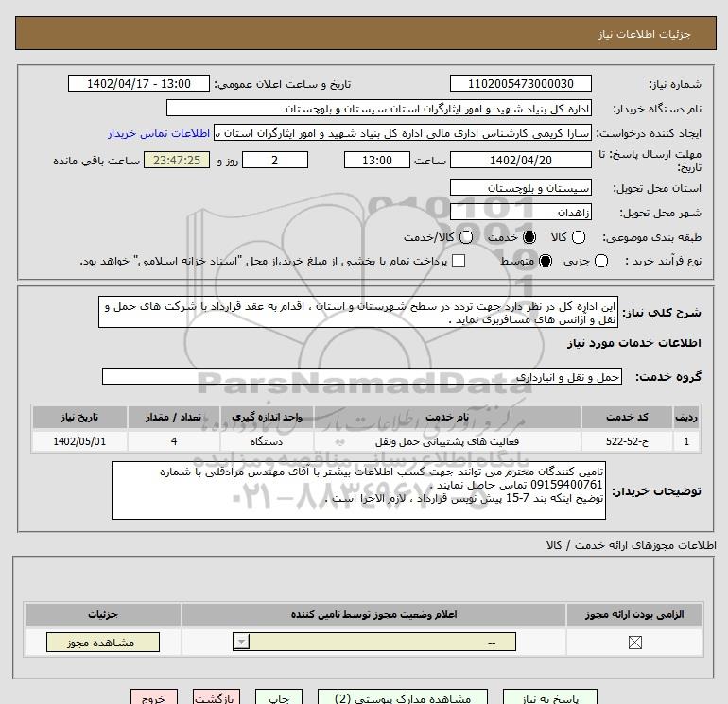
Task: Click the اعلام وضعیت مجوز column header
Action: pos(373,614)
